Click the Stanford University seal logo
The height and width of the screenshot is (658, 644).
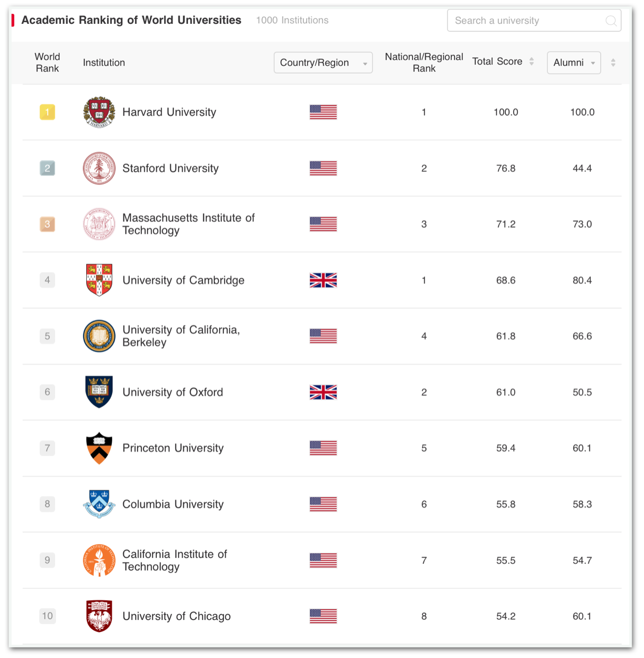99,168
